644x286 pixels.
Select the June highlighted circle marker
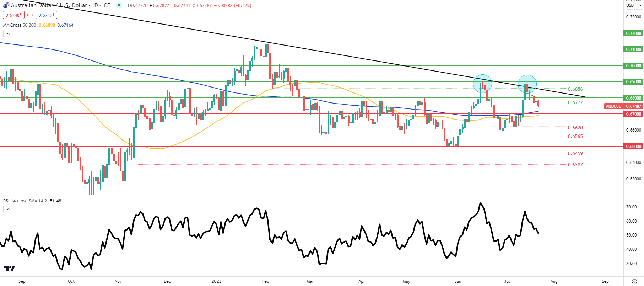482,84
